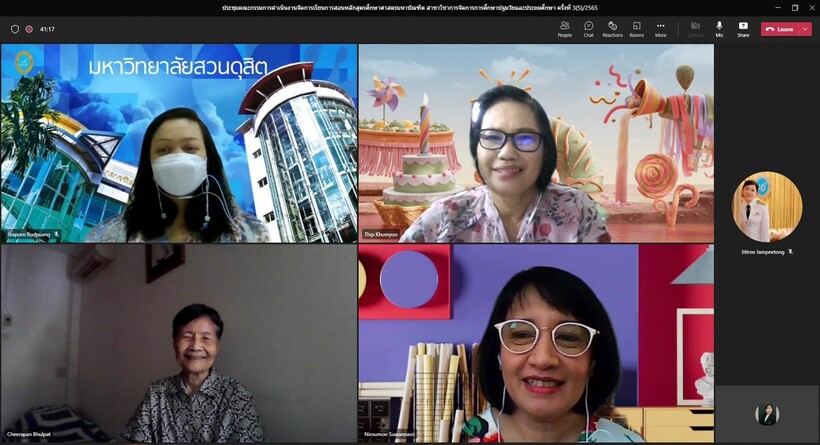Click the Cheerapan Bhulpat name label
Image resolution: width=820 pixels, height=445 pixels.
pos(29,435)
